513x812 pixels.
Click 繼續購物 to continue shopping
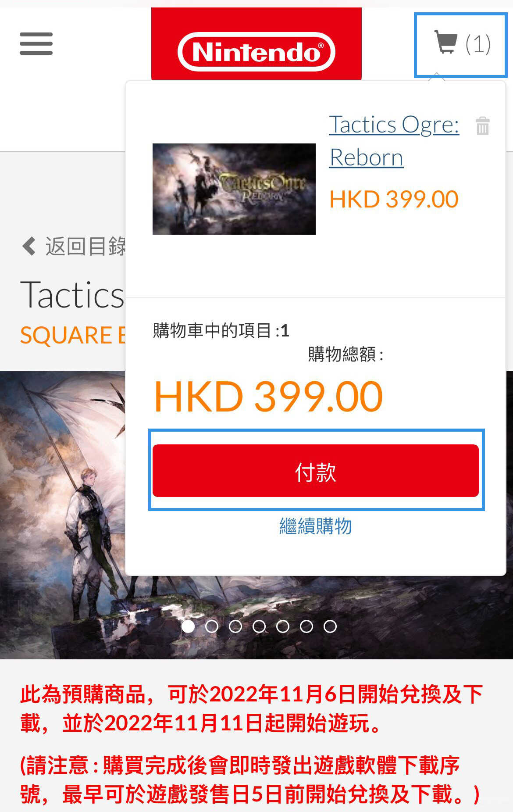[316, 526]
